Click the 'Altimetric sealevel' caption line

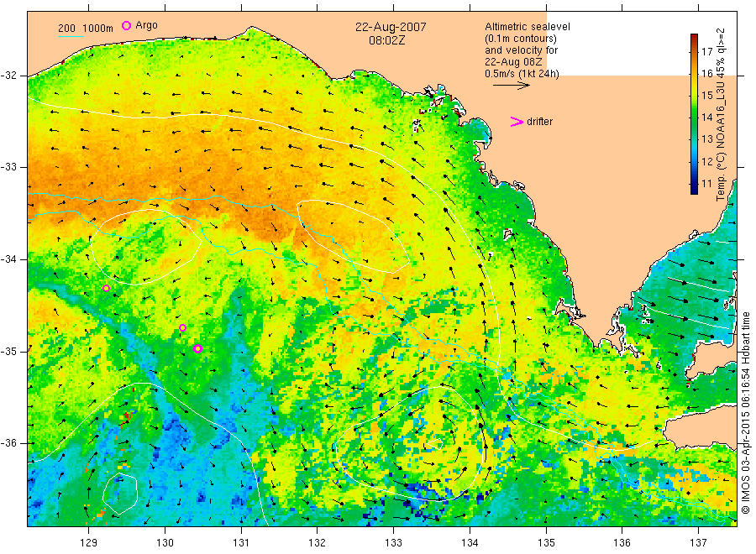coord(528,27)
